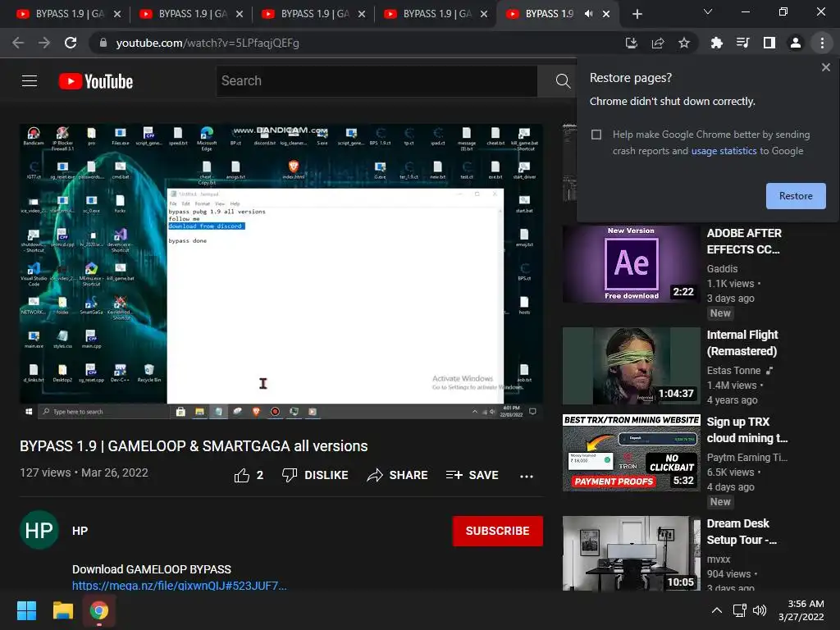This screenshot has width=840, height=630.
Task: Open the Windows Start menu
Action: [26, 610]
